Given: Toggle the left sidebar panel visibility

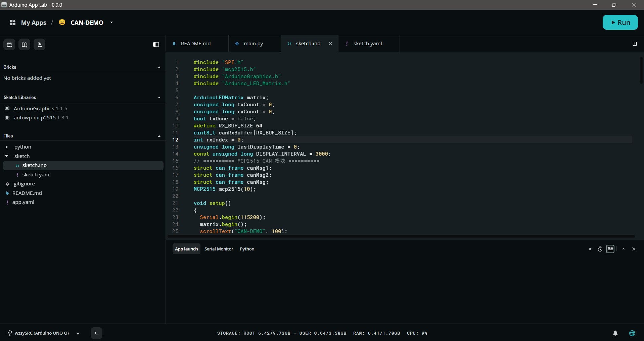Looking at the screenshot, I should (x=156, y=45).
